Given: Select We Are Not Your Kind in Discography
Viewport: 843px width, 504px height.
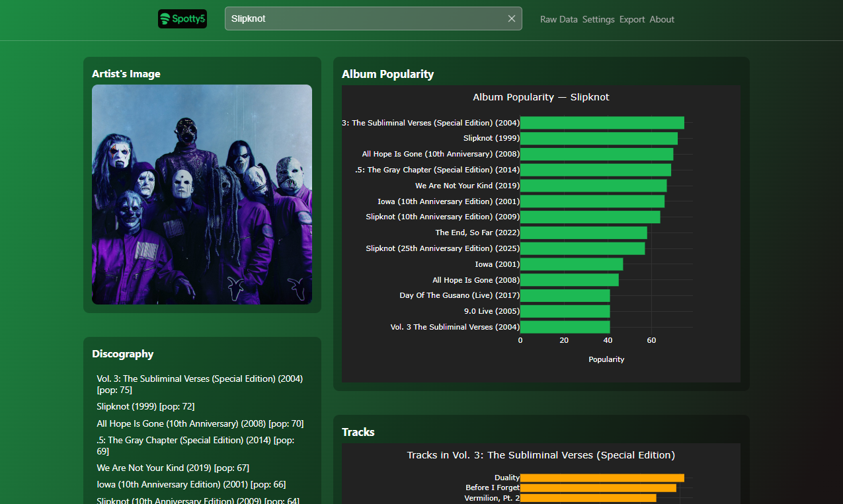Looking at the screenshot, I should point(173,468).
